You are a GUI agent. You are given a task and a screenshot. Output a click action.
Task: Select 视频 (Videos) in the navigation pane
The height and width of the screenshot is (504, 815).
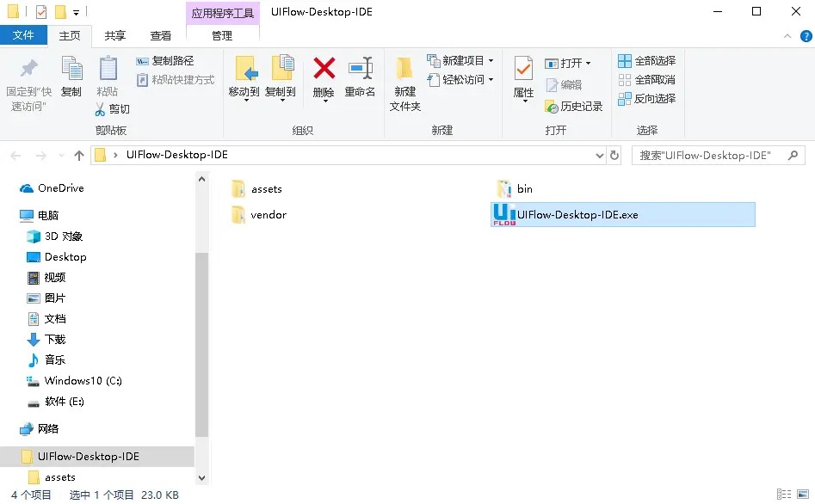point(46,278)
